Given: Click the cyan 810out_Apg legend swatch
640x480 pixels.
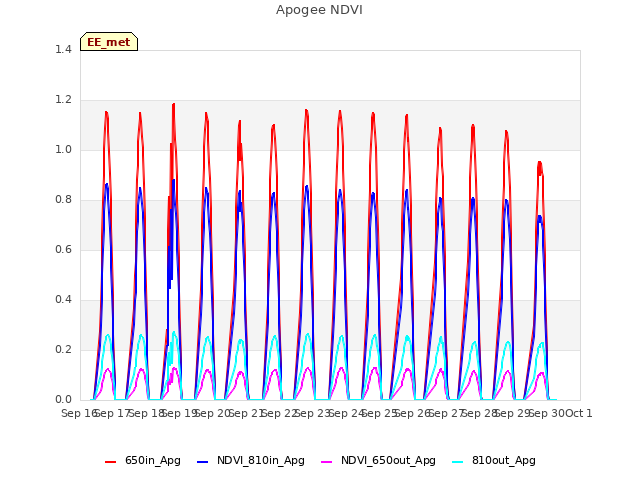Looking at the screenshot, I should [x=458, y=462].
